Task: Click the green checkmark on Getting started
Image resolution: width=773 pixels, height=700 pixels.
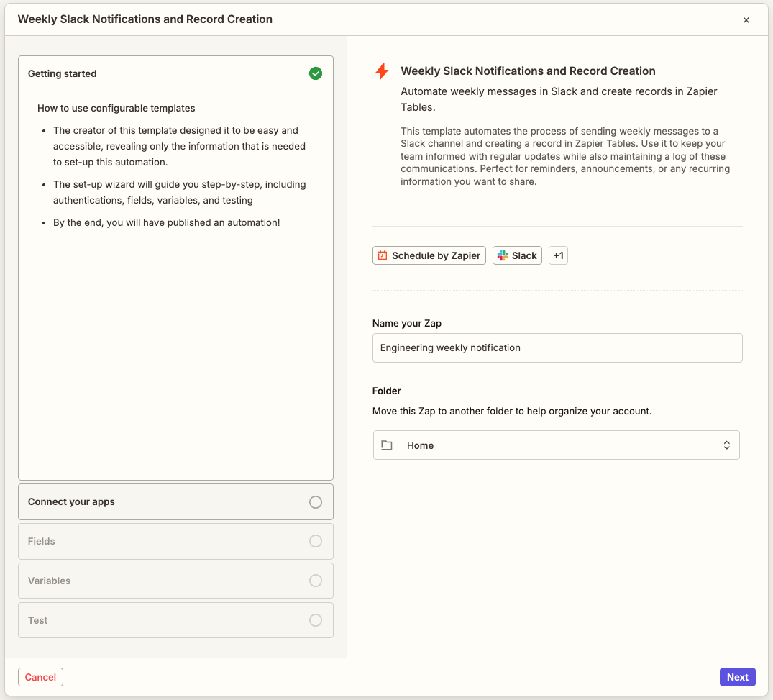Action: [x=315, y=73]
